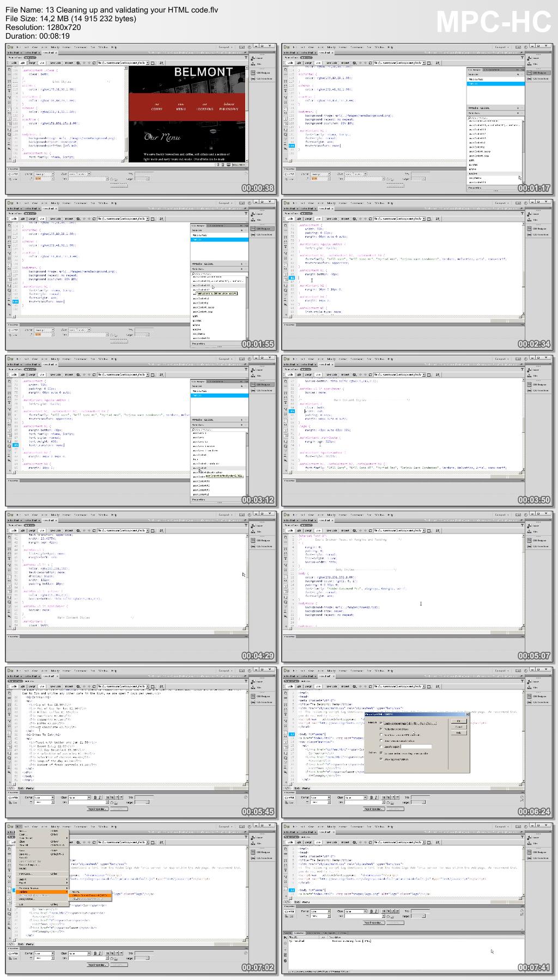
Task: Open CSS Transitions panel icon in 00:00:38 frame
Action: coord(253,78)
